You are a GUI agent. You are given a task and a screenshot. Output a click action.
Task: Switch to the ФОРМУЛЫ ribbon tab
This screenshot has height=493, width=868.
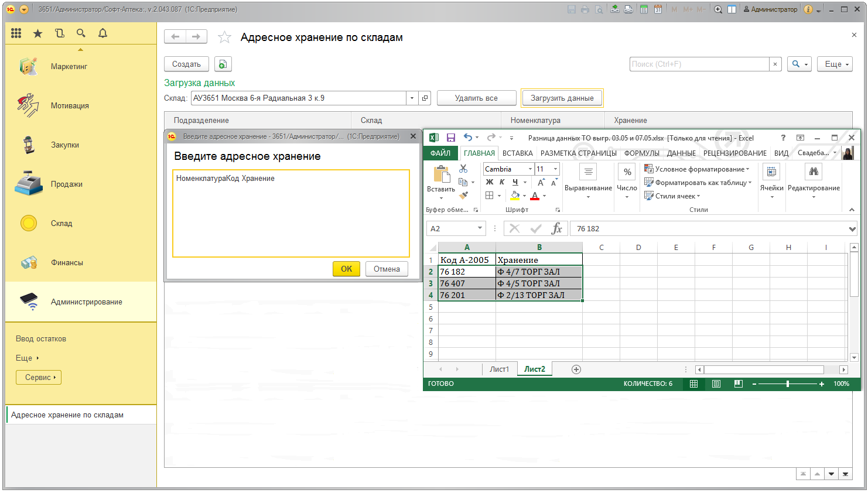point(641,153)
